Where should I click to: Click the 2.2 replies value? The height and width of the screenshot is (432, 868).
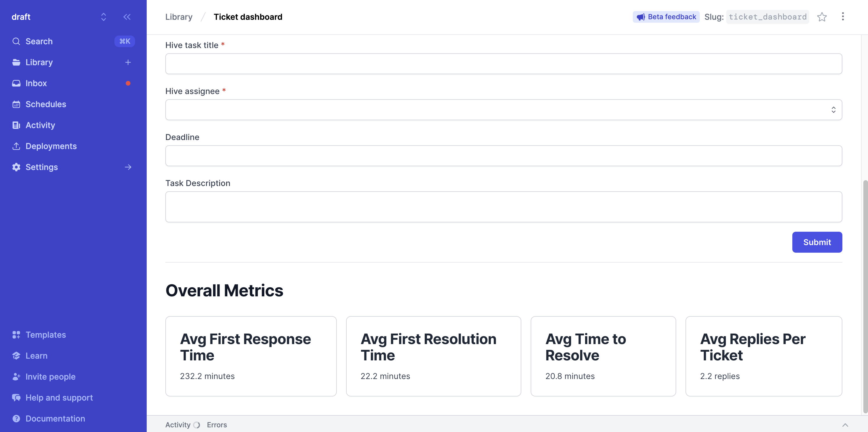720,376
